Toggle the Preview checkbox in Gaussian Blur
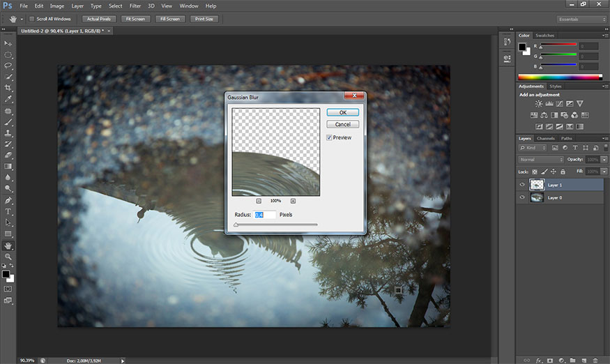This screenshot has width=610, height=364. 330,138
